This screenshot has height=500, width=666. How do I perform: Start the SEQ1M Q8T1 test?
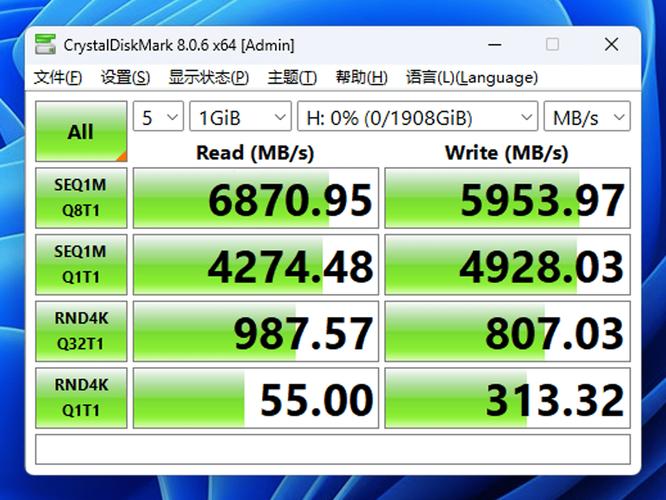click(81, 198)
